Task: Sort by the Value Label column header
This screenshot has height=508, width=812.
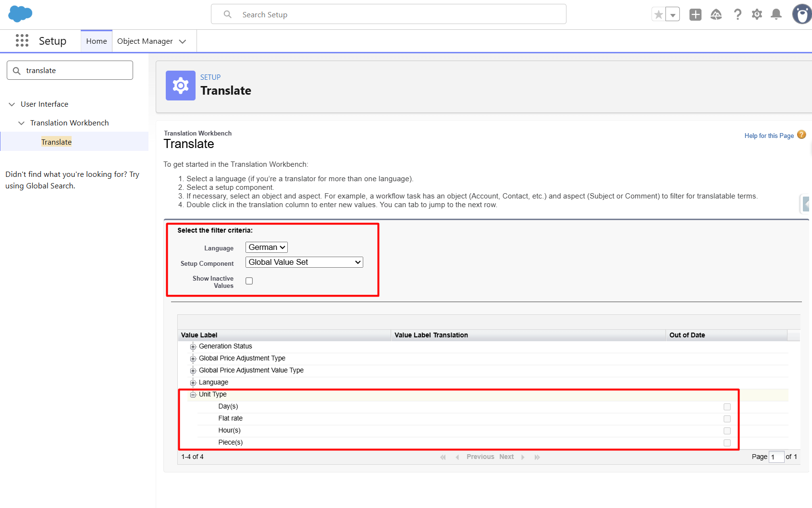Action: pyautogui.click(x=284, y=335)
